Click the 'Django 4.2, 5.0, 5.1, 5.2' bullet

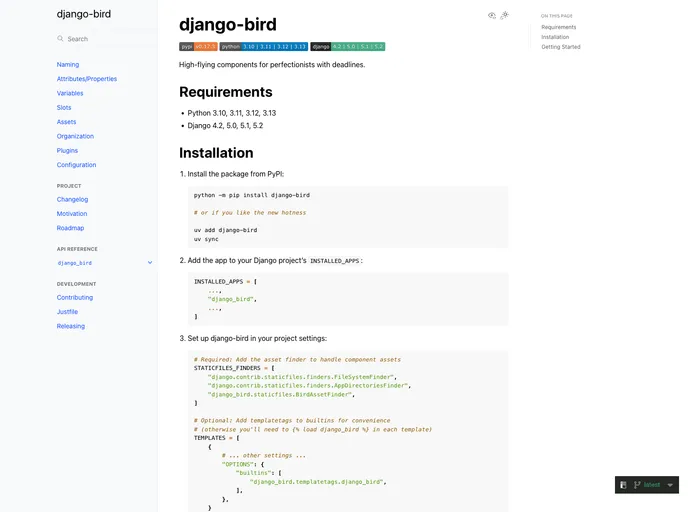pyautogui.click(x=225, y=125)
